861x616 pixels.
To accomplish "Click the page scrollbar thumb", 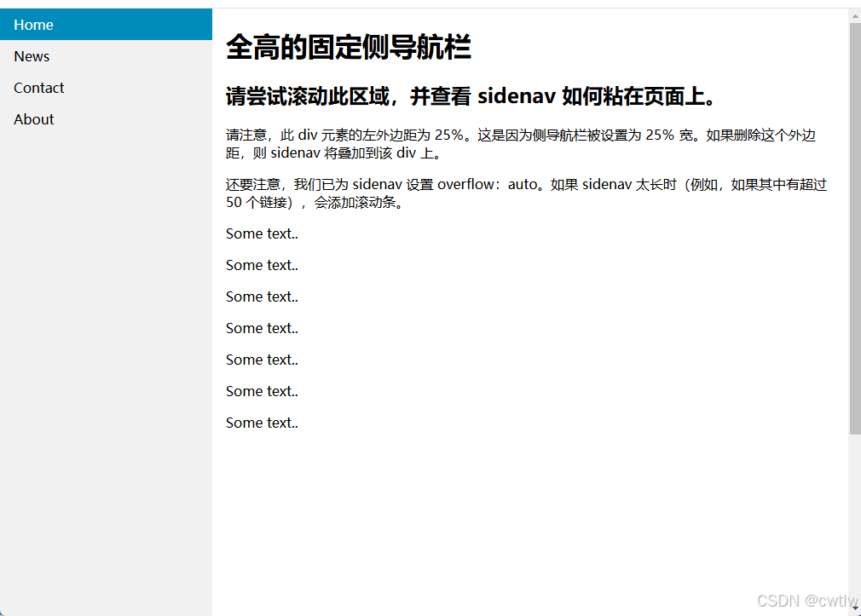I will [x=855, y=228].
